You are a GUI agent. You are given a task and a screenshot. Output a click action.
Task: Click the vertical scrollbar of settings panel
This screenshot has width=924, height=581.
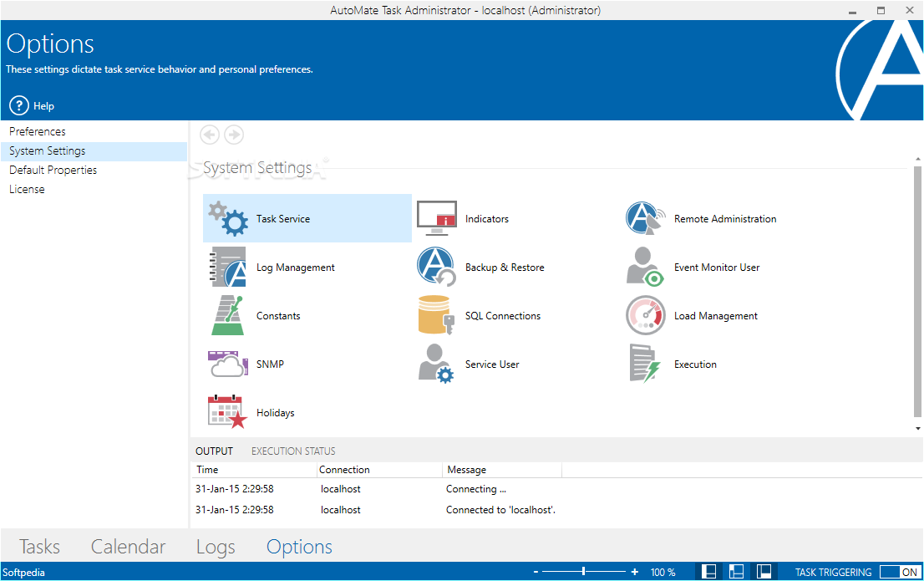pos(917,292)
